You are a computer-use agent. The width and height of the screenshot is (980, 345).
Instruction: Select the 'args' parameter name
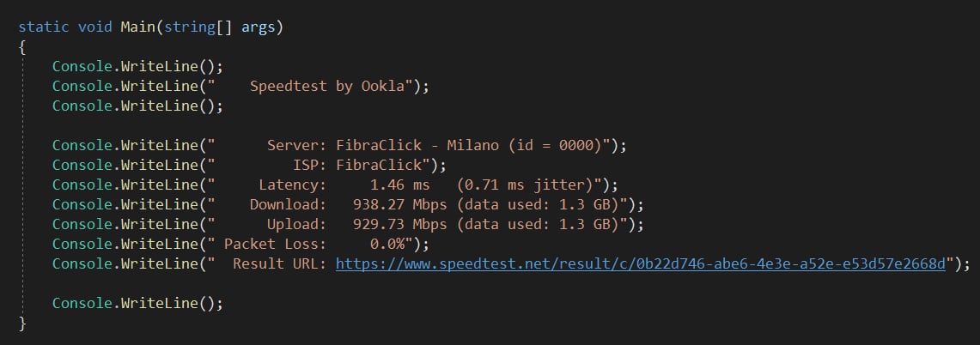[258, 27]
